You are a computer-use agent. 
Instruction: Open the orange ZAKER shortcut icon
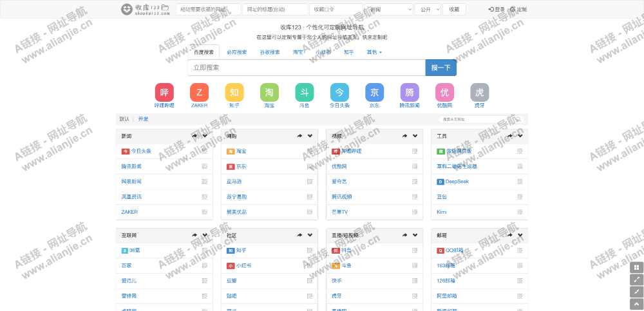click(x=199, y=93)
